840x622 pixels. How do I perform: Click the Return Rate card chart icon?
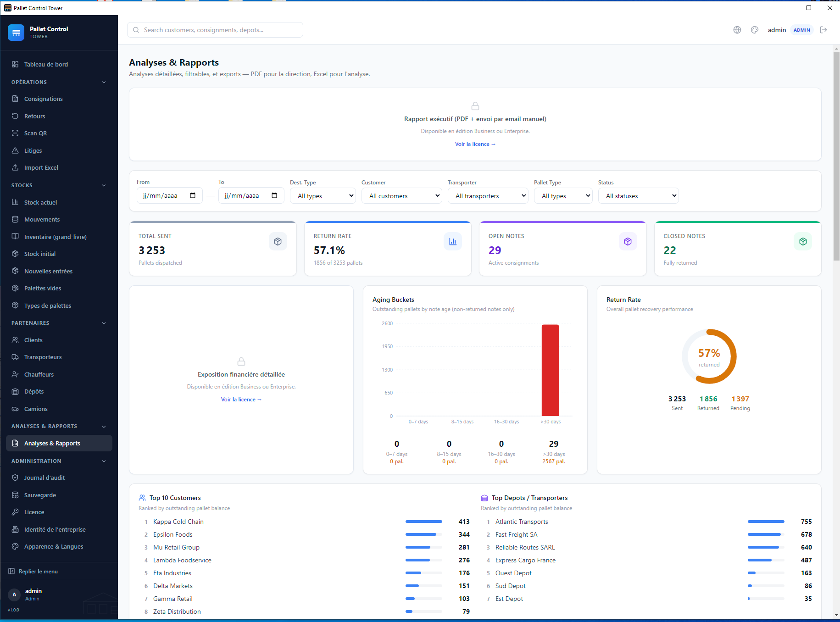(453, 241)
